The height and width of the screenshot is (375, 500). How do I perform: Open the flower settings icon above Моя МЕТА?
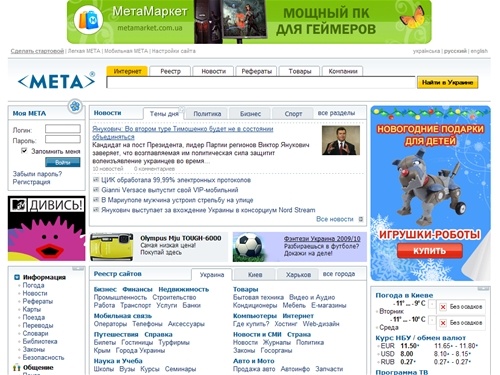75,106
